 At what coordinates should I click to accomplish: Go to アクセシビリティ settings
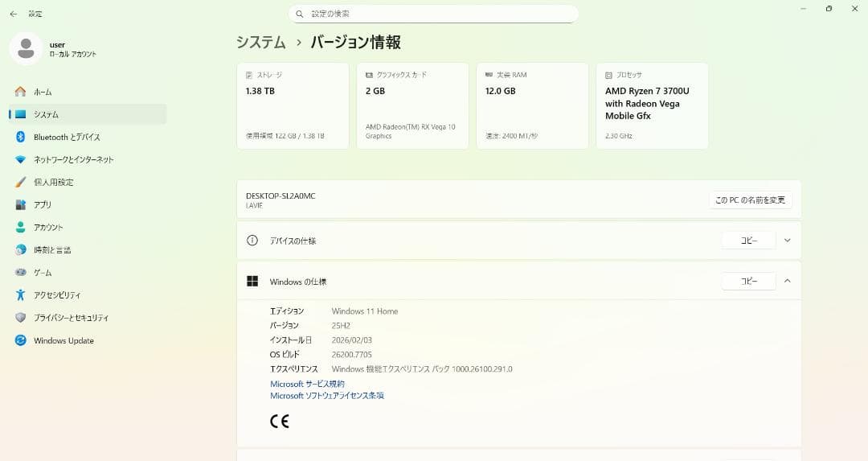pos(88,294)
